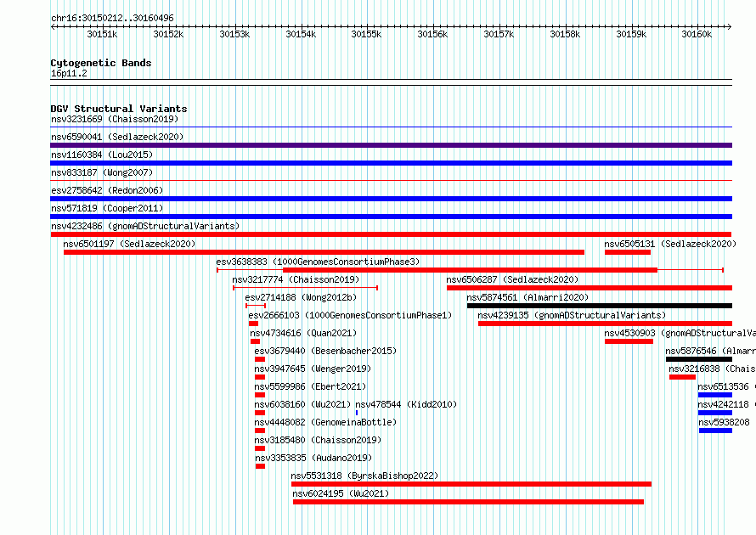This screenshot has width=756, height=535.
Task: Select nsv3947645 (Wenger2019) label
Action: pyautogui.click(x=313, y=369)
